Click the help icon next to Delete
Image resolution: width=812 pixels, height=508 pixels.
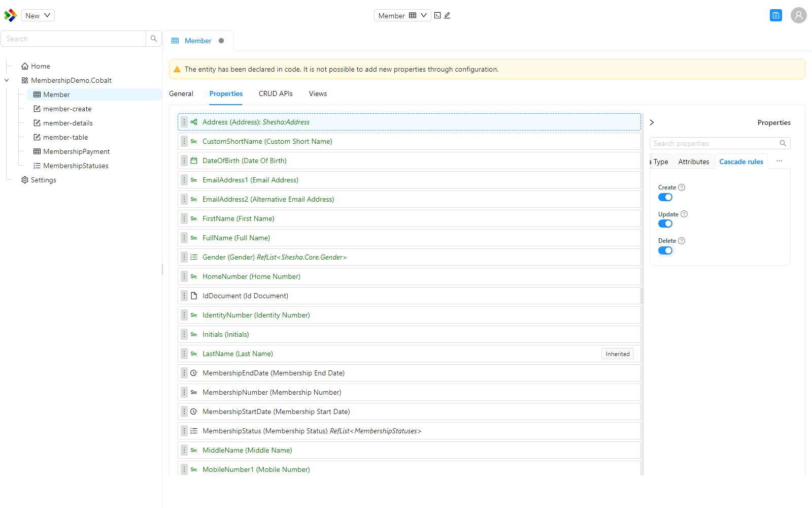click(x=682, y=241)
